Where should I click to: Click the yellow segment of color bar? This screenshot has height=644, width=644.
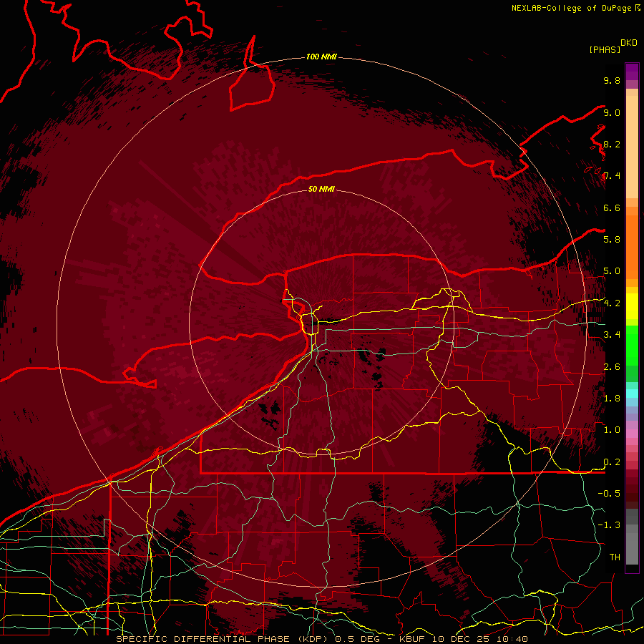tap(632, 306)
